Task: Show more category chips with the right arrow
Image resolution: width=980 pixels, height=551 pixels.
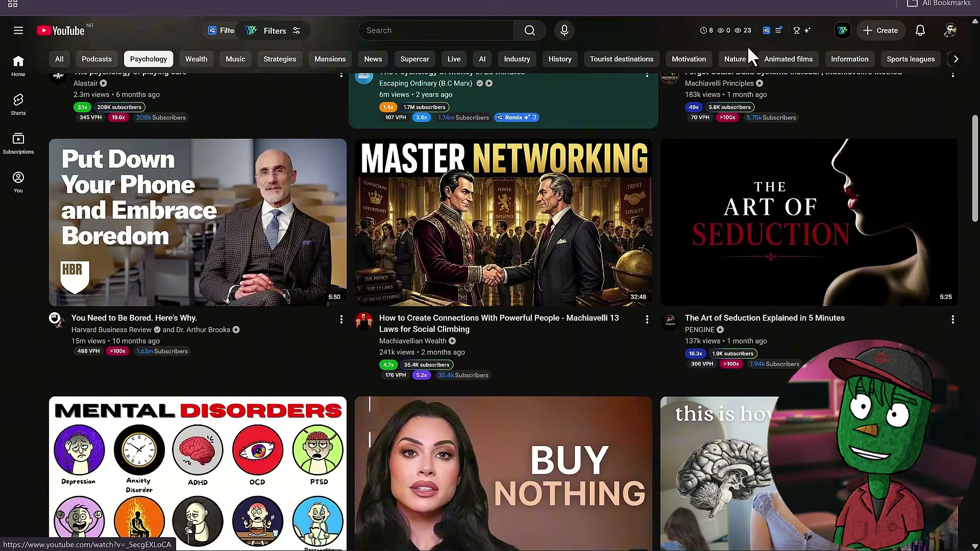Action: coord(956,59)
